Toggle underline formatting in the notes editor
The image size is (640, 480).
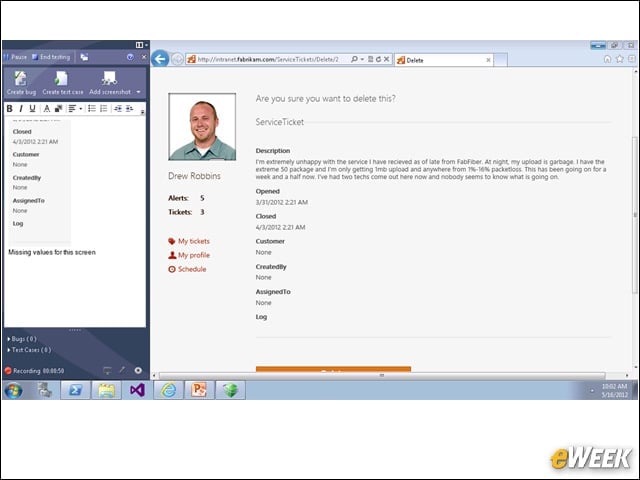pos(32,109)
